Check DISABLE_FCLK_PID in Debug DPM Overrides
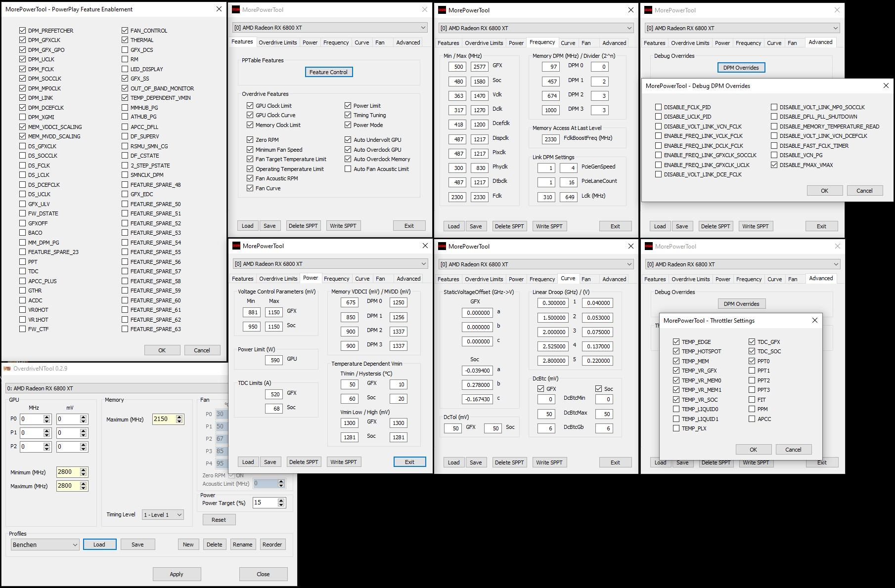Screen dimensions: 895x588 coord(658,107)
